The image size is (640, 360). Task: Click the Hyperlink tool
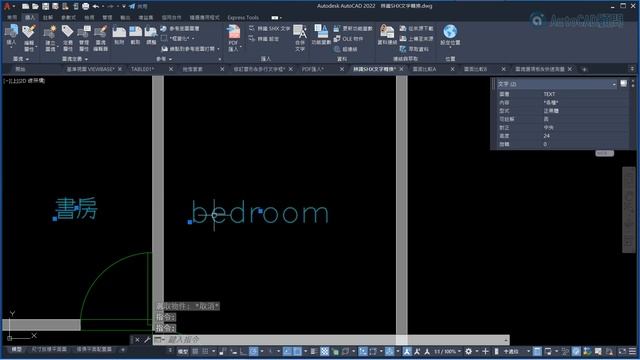tap(344, 49)
